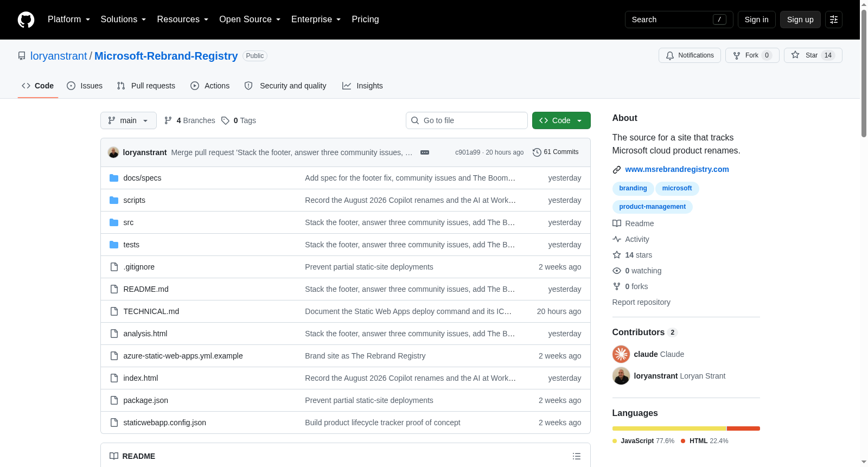Click the folder icon next to tests
Screen dimensions: 868x467
(x=114, y=245)
